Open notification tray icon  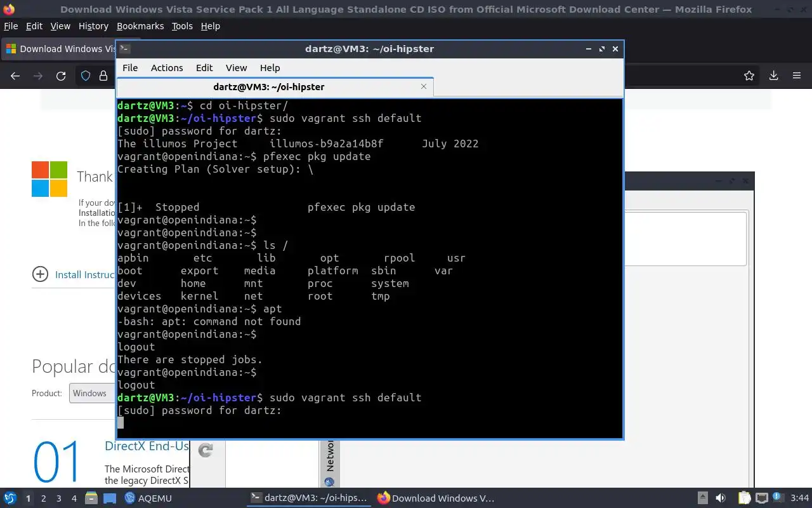tap(778, 497)
